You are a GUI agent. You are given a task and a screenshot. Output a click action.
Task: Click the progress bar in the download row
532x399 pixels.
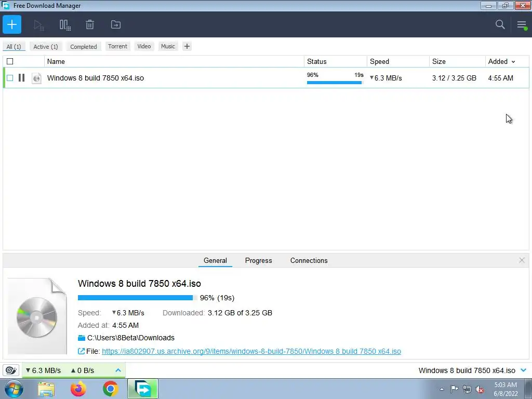[x=335, y=83]
